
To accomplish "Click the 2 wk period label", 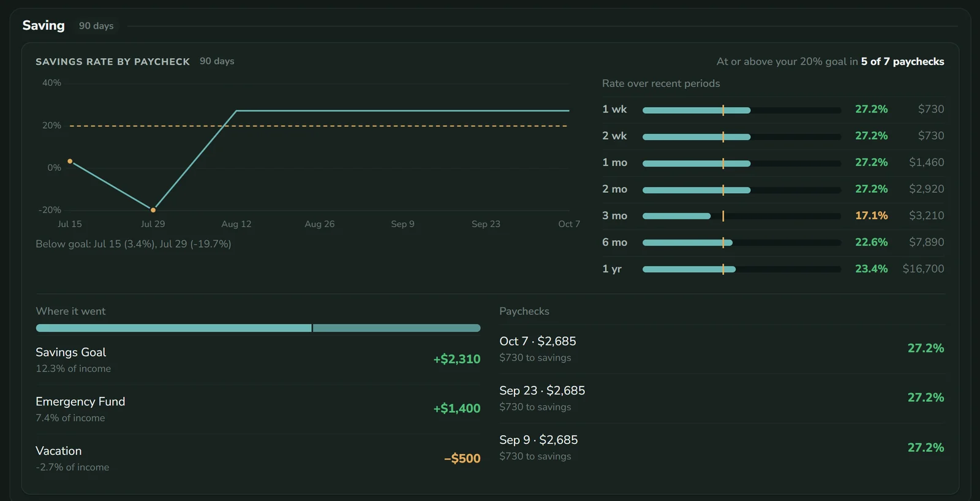I will [x=614, y=136].
